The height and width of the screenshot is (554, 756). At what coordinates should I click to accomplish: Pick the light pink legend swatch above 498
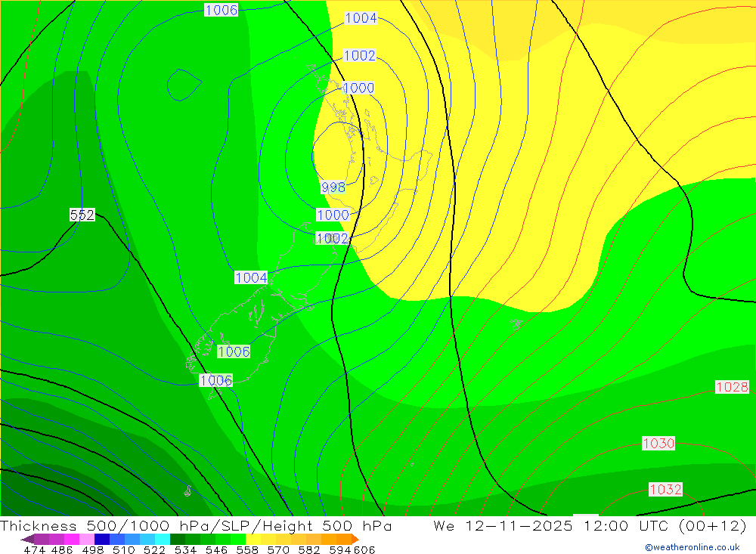point(86,539)
